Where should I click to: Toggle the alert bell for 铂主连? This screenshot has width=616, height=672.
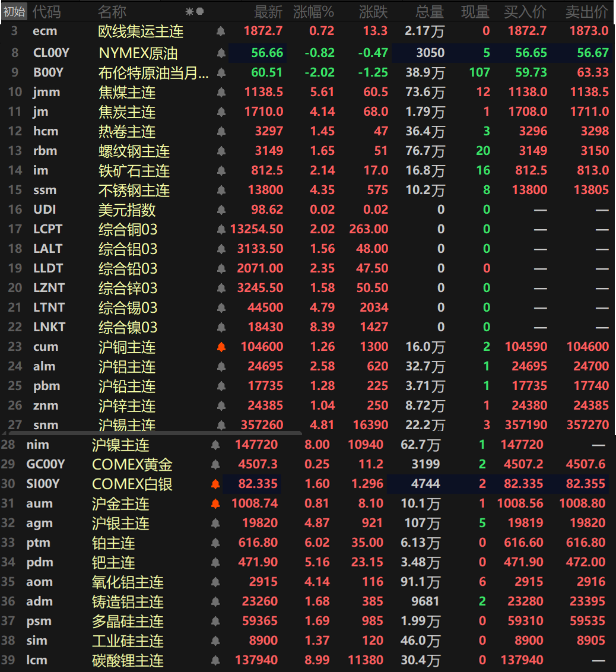pyautogui.click(x=215, y=543)
